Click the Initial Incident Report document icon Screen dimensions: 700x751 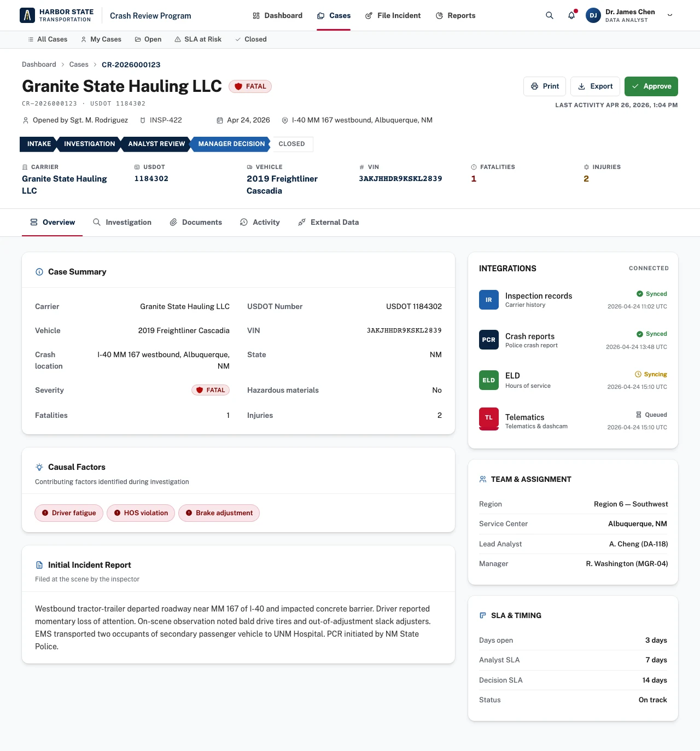[39, 565]
